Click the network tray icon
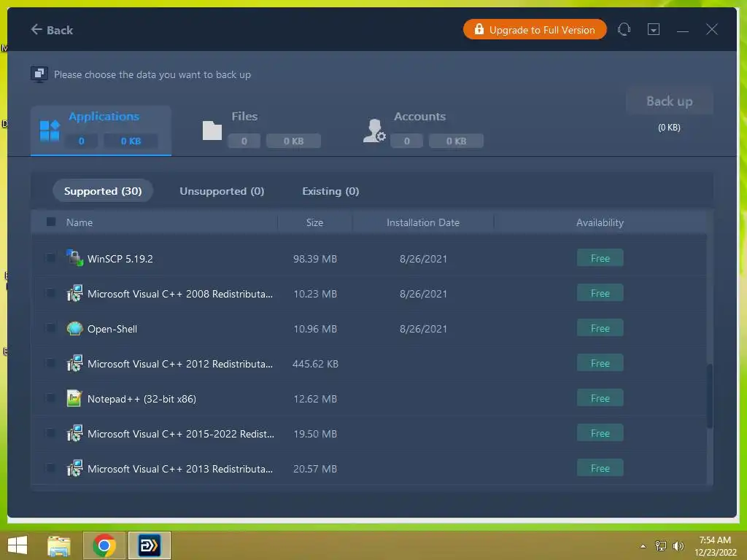The height and width of the screenshot is (560, 747). click(661, 545)
